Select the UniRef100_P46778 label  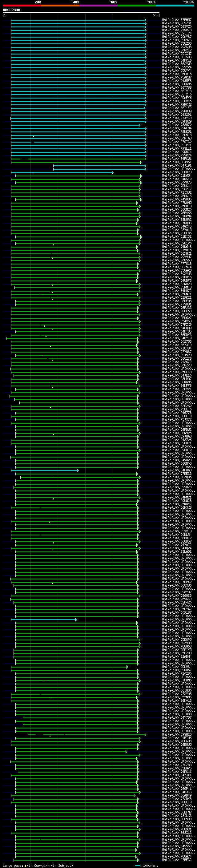tap(177, 413)
